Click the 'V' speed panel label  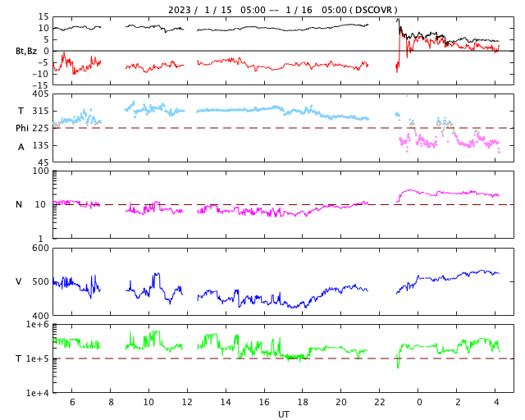pos(19,281)
